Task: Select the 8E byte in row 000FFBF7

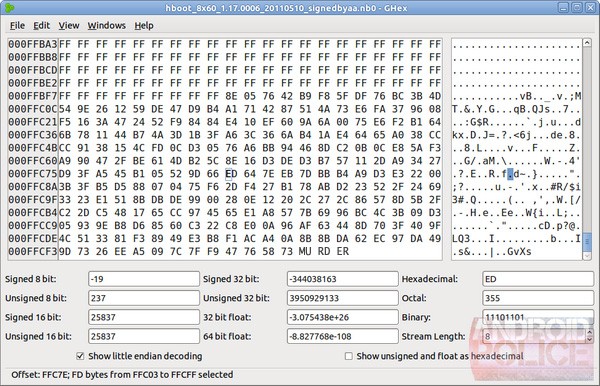Action: click(231, 96)
